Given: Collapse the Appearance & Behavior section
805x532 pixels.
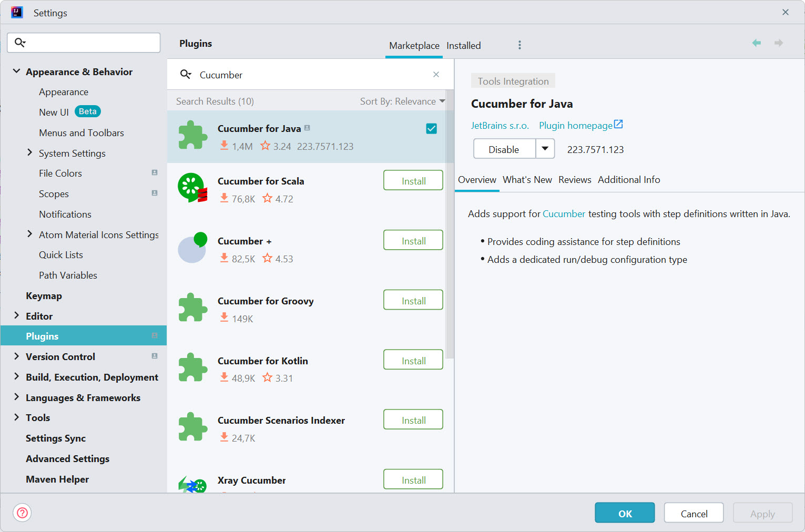Looking at the screenshot, I should coord(16,71).
